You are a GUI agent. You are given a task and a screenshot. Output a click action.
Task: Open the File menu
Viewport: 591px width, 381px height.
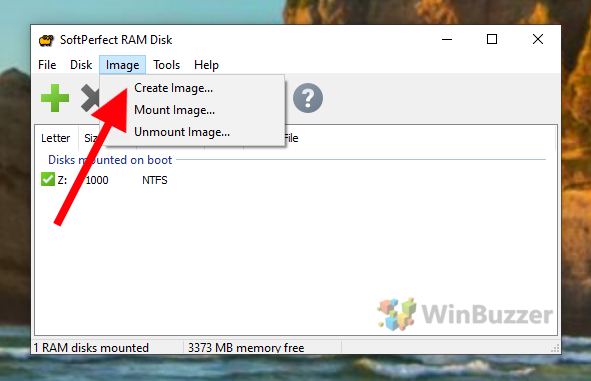[x=47, y=65]
